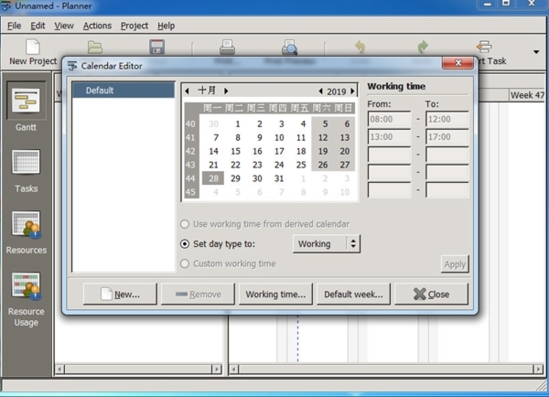This screenshot has width=549, height=397.
Task: Click the Working time... button
Action: coord(276,294)
